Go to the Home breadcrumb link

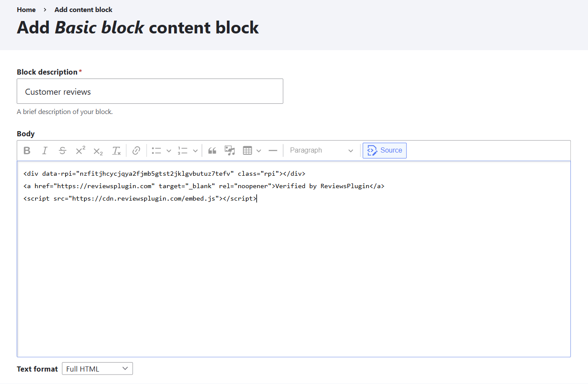click(x=26, y=9)
